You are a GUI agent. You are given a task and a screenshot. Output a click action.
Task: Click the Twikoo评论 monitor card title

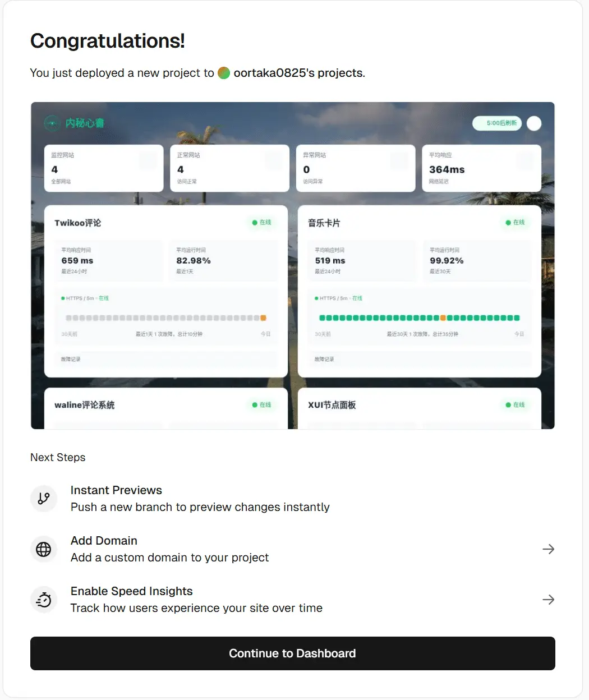[x=78, y=223]
